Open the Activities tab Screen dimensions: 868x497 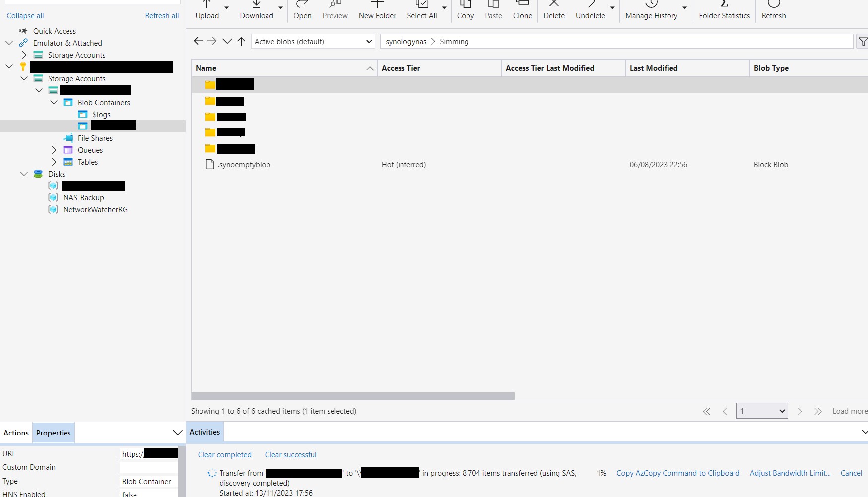pos(204,432)
